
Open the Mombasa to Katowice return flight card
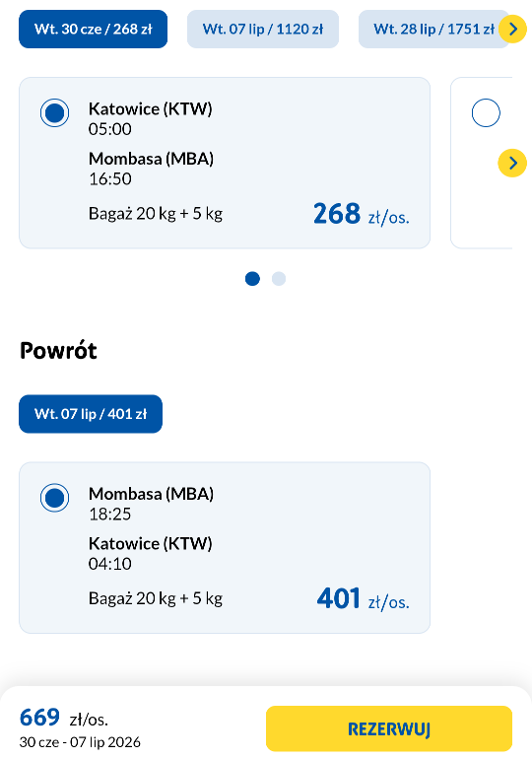[x=225, y=548]
